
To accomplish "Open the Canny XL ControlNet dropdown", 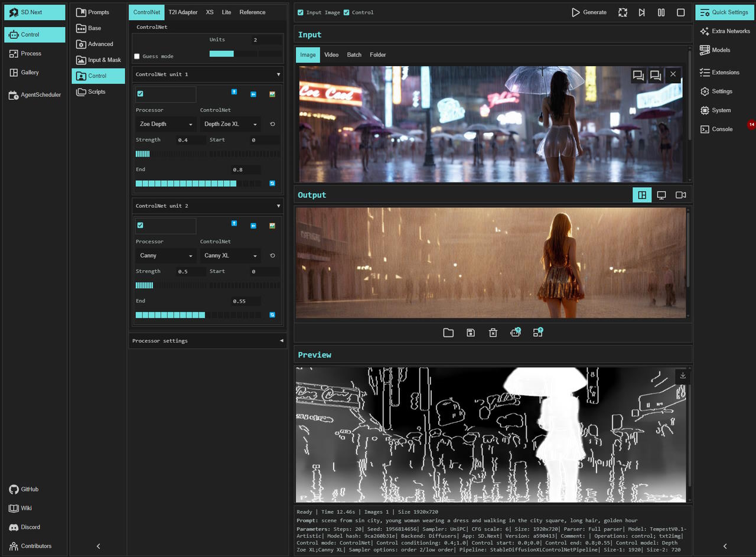I will click(230, 256).
